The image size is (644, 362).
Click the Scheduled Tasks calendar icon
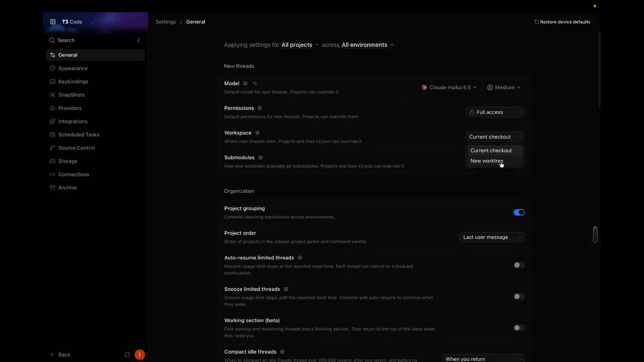click(52, 135)
